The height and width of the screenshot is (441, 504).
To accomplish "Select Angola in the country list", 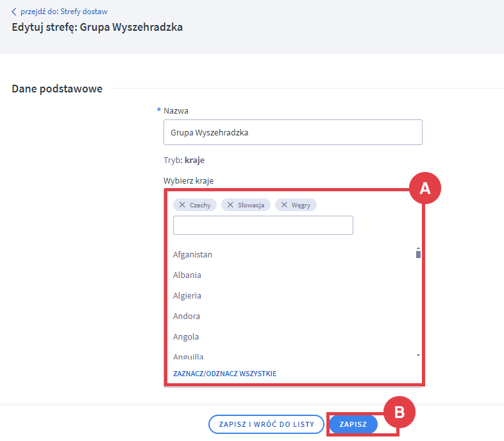I will [x=186, y=337].
